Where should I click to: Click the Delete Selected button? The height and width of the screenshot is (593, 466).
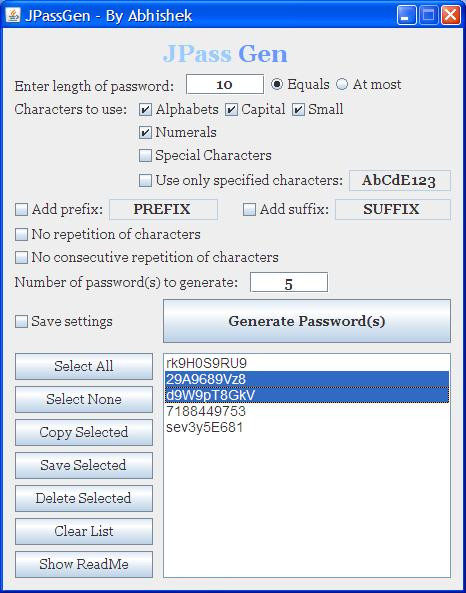(84, 498)
